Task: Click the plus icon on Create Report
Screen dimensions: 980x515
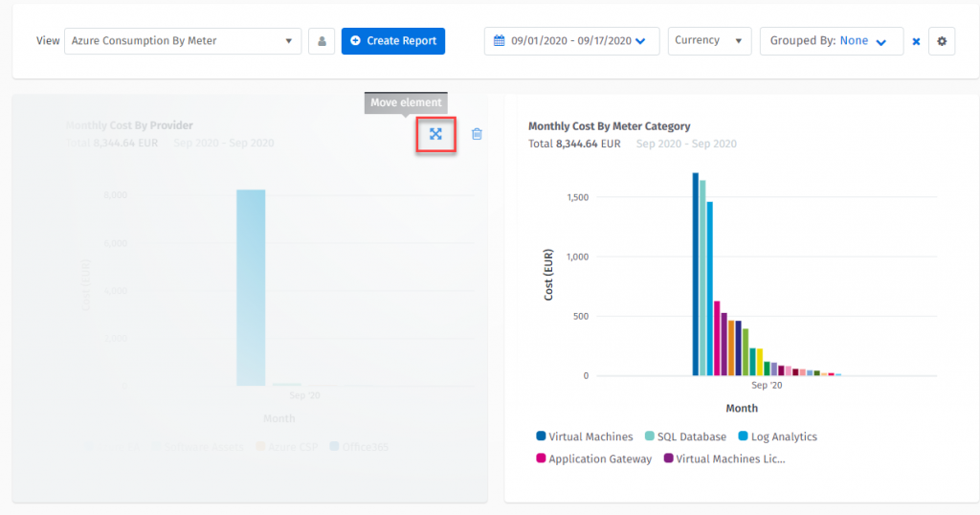Action: pyautogui.click(x=356, y=41)
